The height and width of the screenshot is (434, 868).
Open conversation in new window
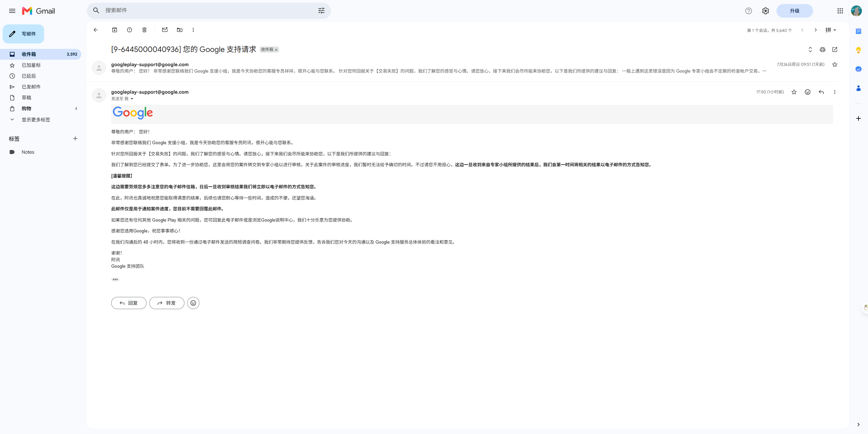835,50
